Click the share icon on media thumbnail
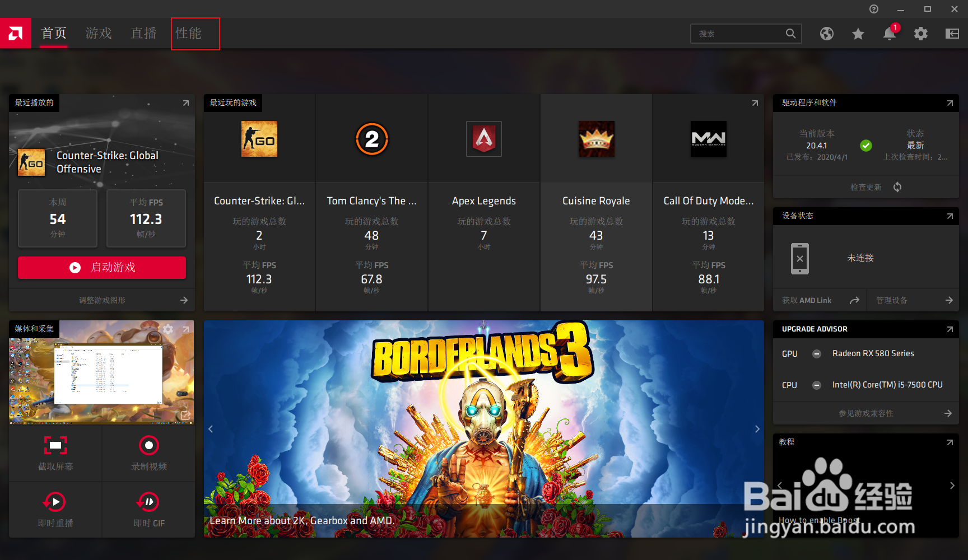968x560 pixels. pos(185,415)
